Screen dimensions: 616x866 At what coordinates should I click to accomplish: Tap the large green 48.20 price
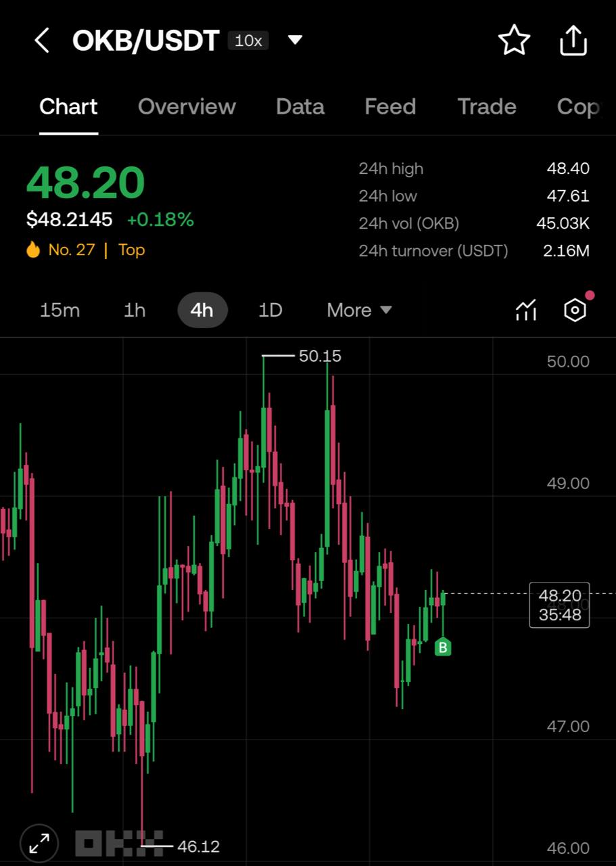(x=86, y=182)
